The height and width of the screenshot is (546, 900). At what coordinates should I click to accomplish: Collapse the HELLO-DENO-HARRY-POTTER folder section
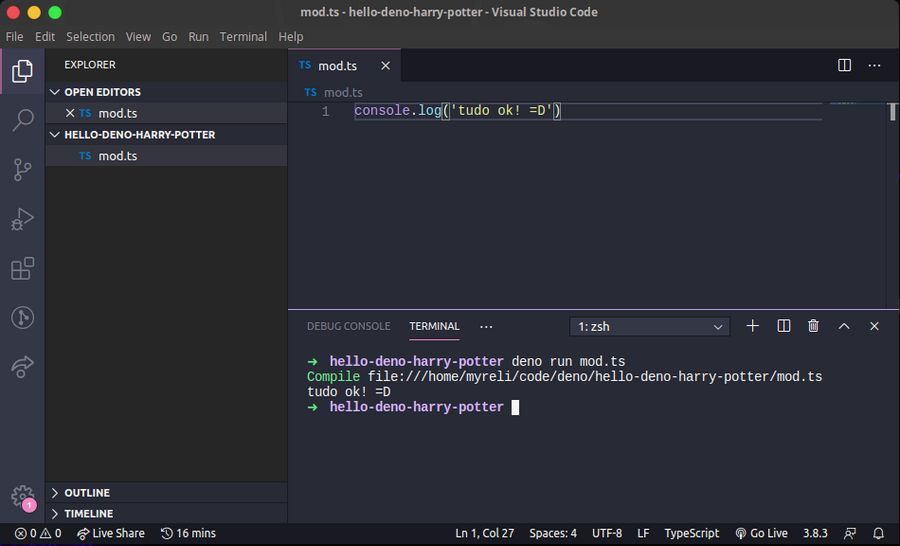pos(139,135)
